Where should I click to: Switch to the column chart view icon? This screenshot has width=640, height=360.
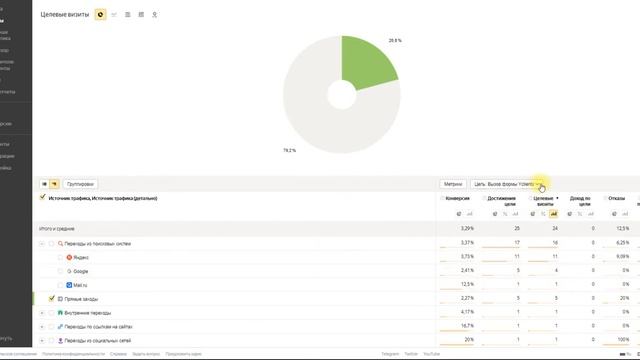tap(141, 15)
